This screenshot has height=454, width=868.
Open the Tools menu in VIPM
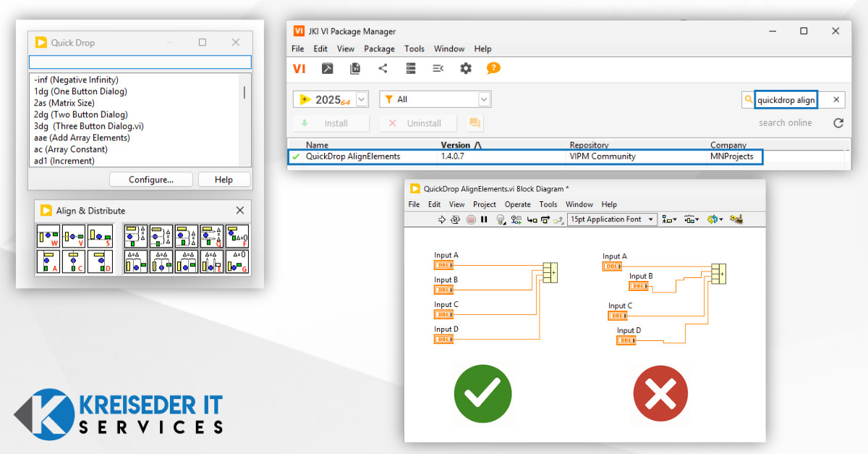click(414, 49)
